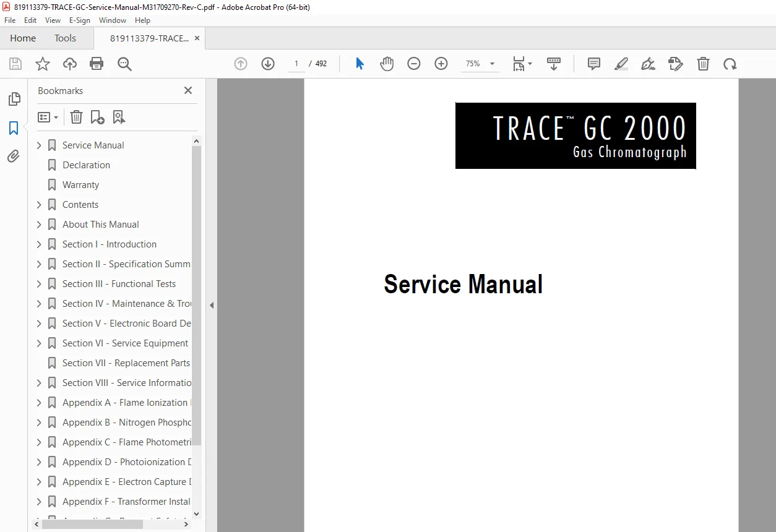Choose the arrow selection tool
The width and height of the screenshot is (776, 532).
click(x=360, y=64)
